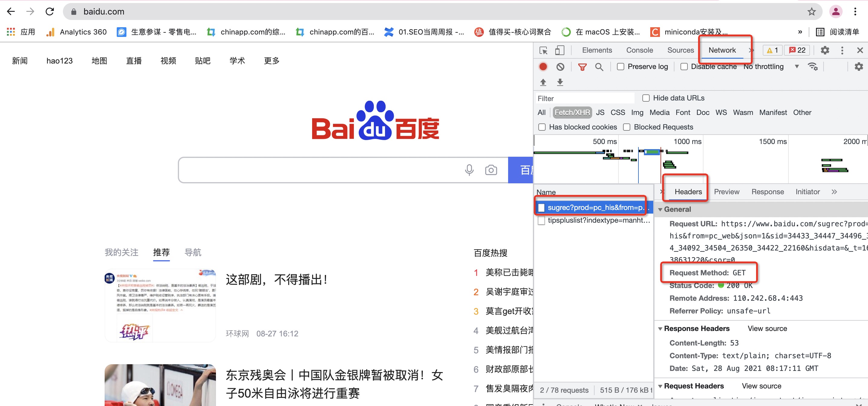Reload the baidu.com page
This screenshot has height=406, width=868.
click(x=50, y=11)
